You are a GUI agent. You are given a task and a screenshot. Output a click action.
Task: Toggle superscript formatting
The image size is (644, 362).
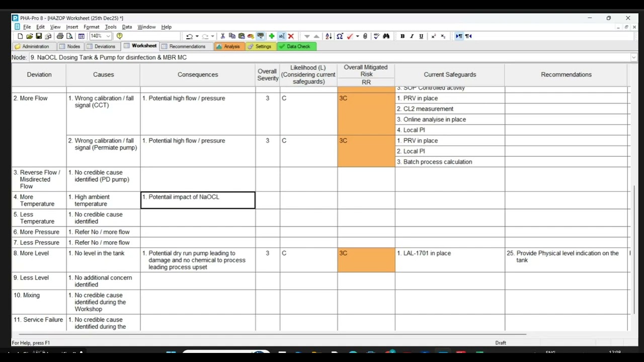[x=434, y=36]
